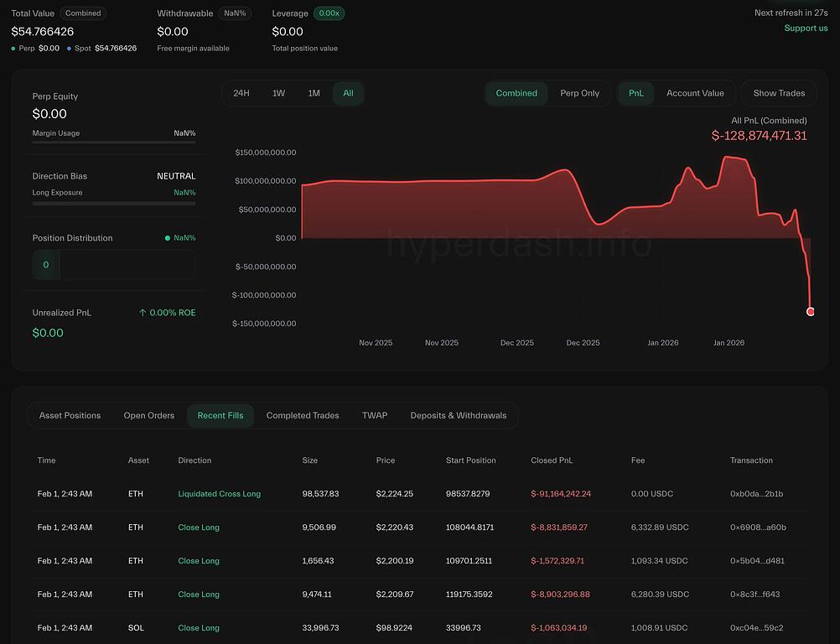Click the green dot in Position Distribution

click(168, 238)
